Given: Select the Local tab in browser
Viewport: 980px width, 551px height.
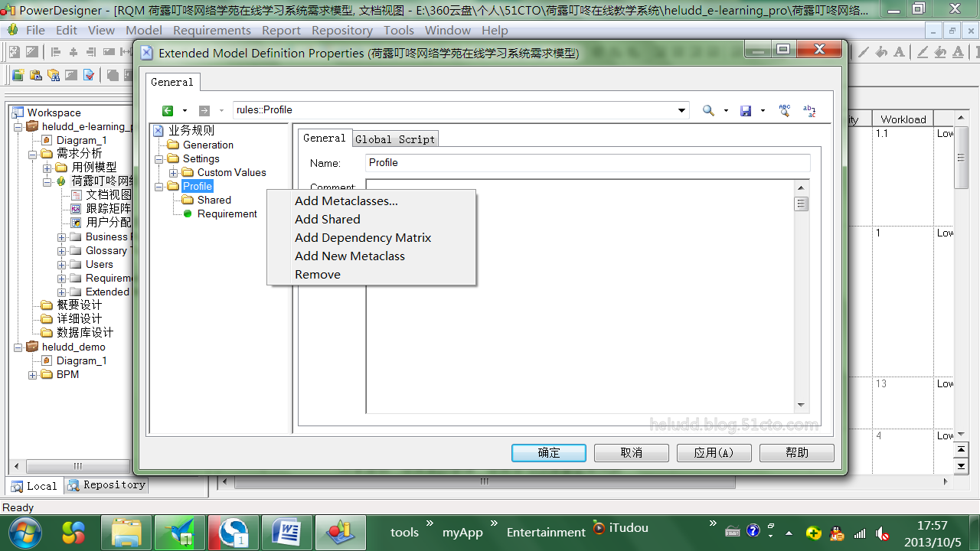Looking at the screenshot, I should tap(34, 486).
